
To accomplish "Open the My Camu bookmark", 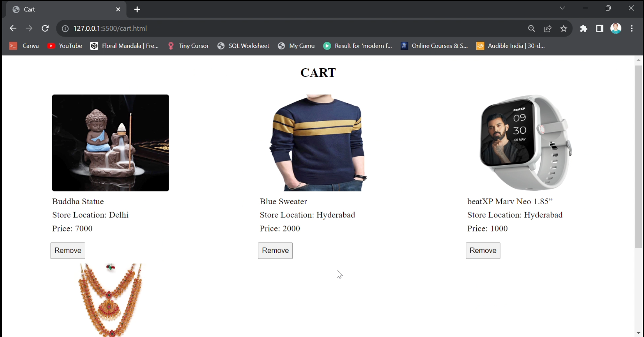I will click(296, 46).
